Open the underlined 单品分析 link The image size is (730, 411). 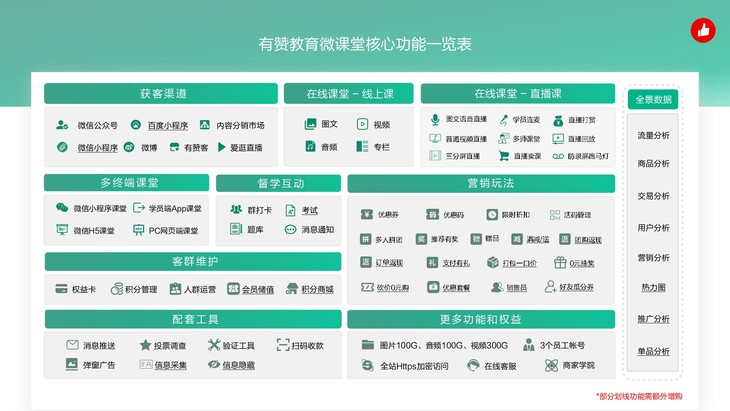click(653, 351)
